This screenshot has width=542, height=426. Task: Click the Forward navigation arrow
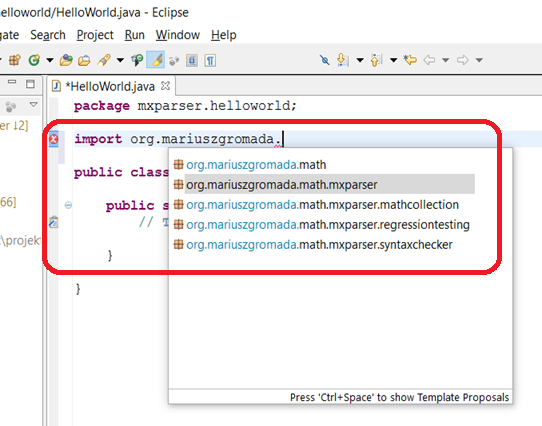click(462, 60)
